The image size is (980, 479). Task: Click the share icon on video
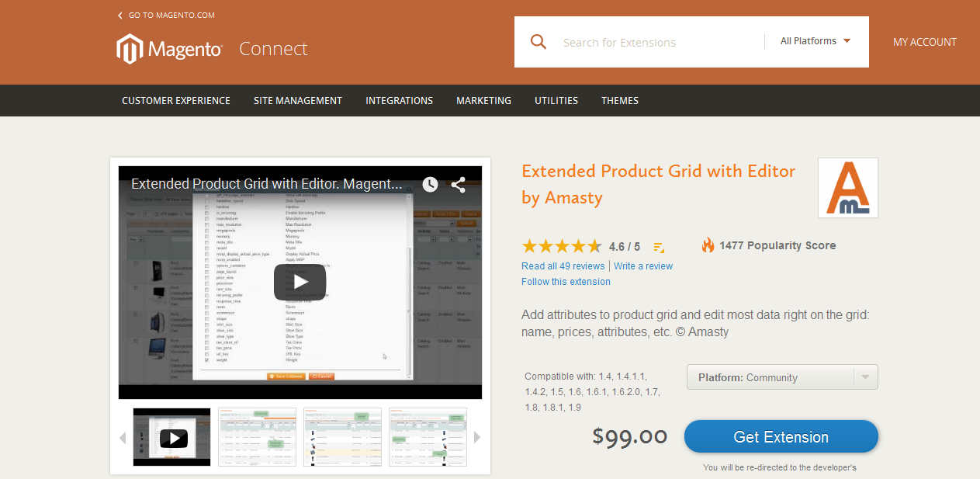pos(459,185)
